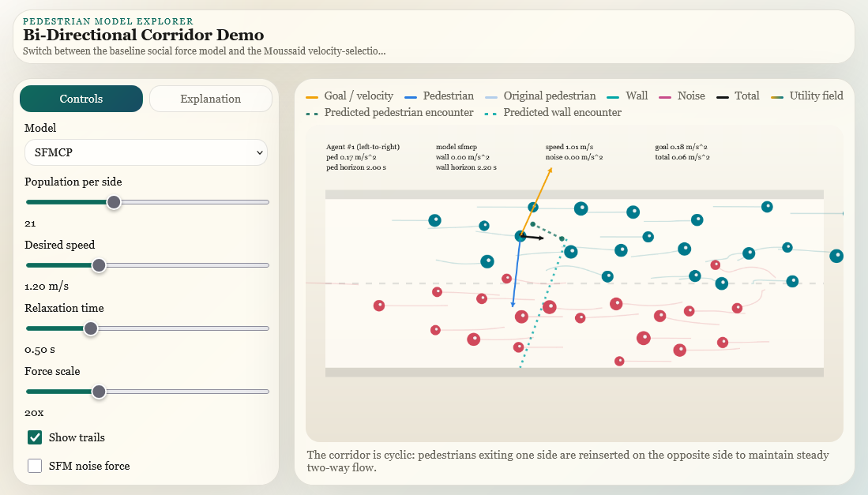Disable the Show trails checkbox
Image resolution: width=868 pixels, height=495 pixels.
(x=35, y=437)
